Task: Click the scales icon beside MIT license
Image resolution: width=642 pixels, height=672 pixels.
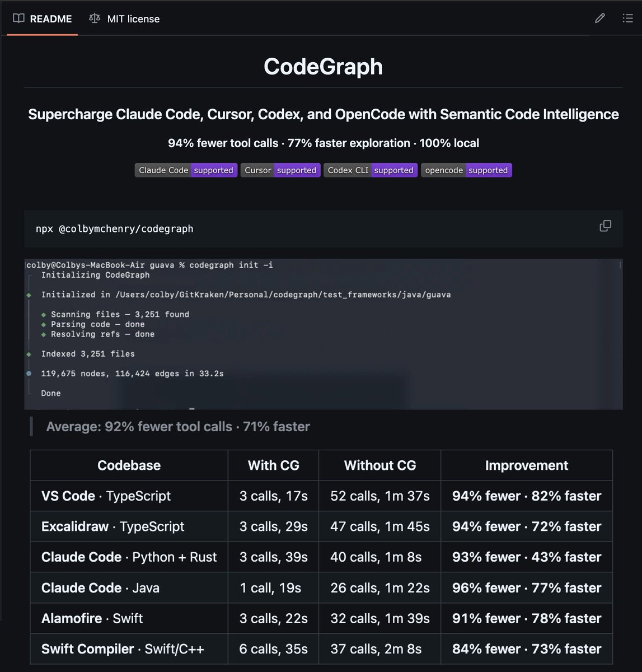Action: coord(95,18)
